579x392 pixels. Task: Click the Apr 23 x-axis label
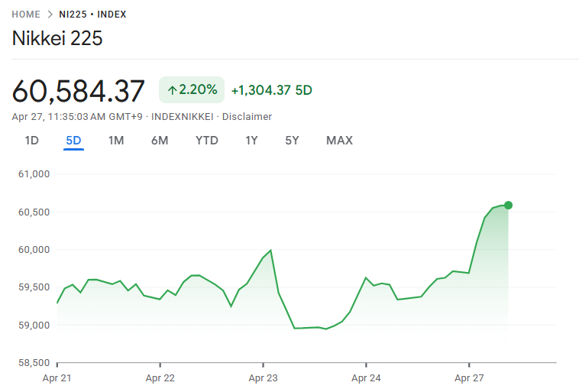tap(263, 378)
